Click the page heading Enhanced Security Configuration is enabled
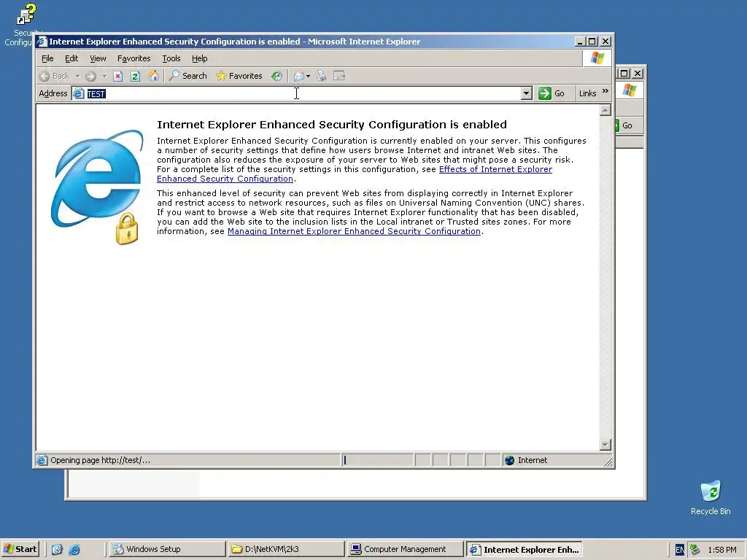Screen dimensions: 747x560 [x=332, y=125]
